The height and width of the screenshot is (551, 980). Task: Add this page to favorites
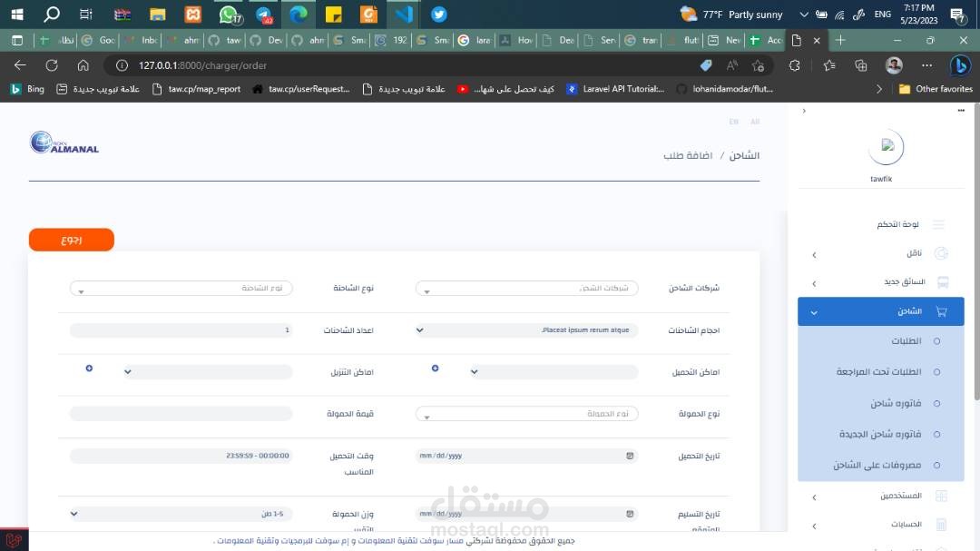(x=758, y=65)
